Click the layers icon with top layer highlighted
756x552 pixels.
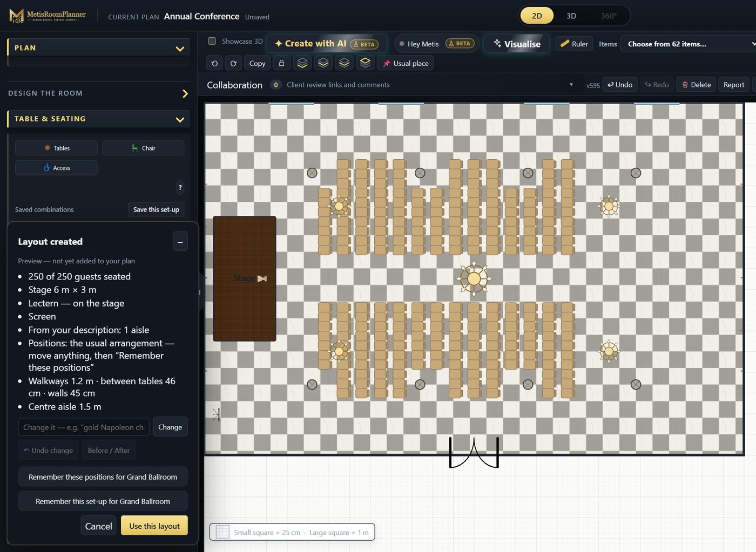point(365,63)
